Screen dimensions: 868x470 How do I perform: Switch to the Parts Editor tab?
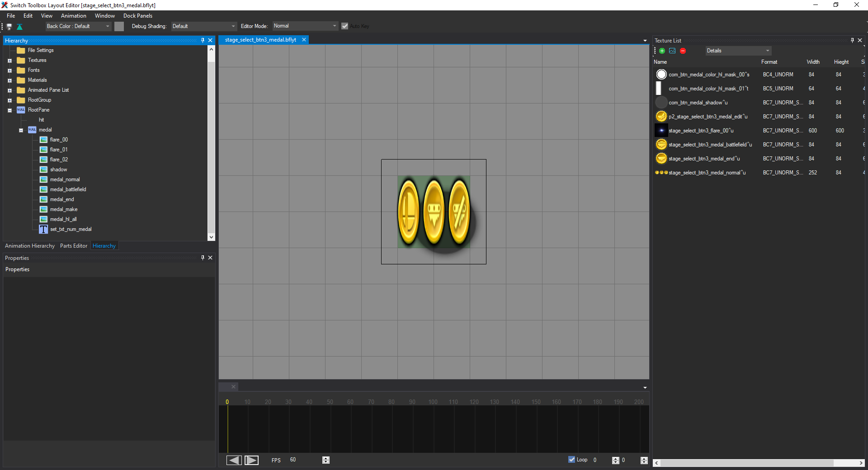pyautogui.click(x=73, y=246)
